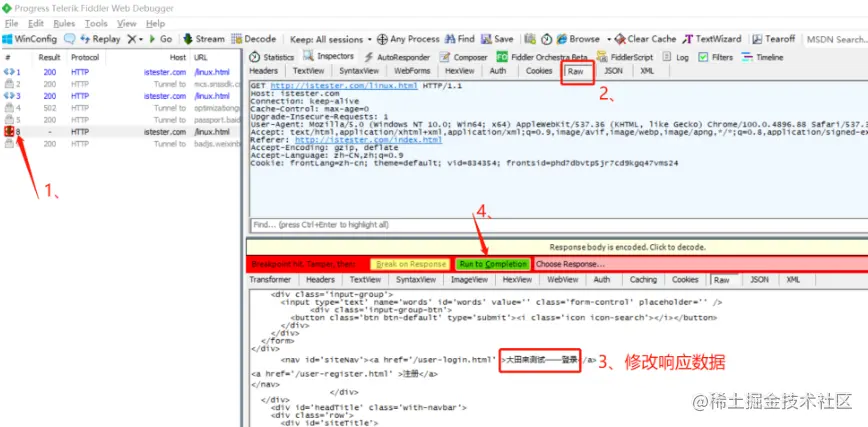
Task: Open WinConfig from the toolbar
Action: (x=30, y=39)
